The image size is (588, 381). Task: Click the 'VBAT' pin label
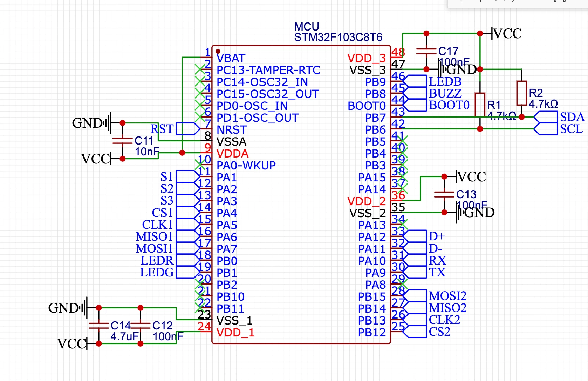pyautogui.click(x=231, y=58)
